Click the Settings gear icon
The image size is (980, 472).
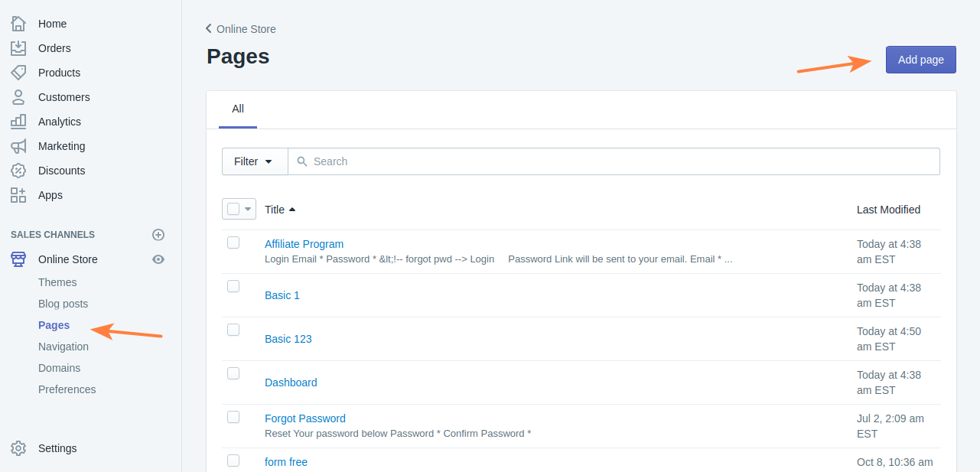(18, 448)
